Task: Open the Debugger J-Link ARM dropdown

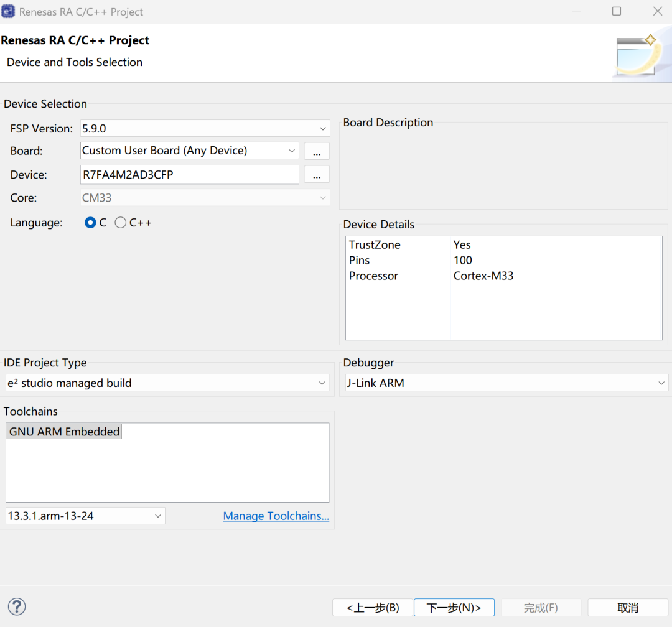Action: [506, 383]
